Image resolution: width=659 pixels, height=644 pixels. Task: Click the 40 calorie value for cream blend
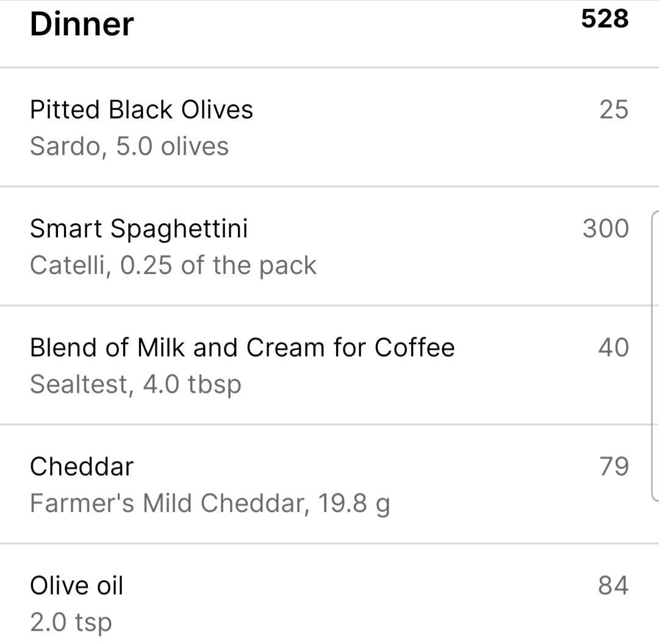coord(613,348)
